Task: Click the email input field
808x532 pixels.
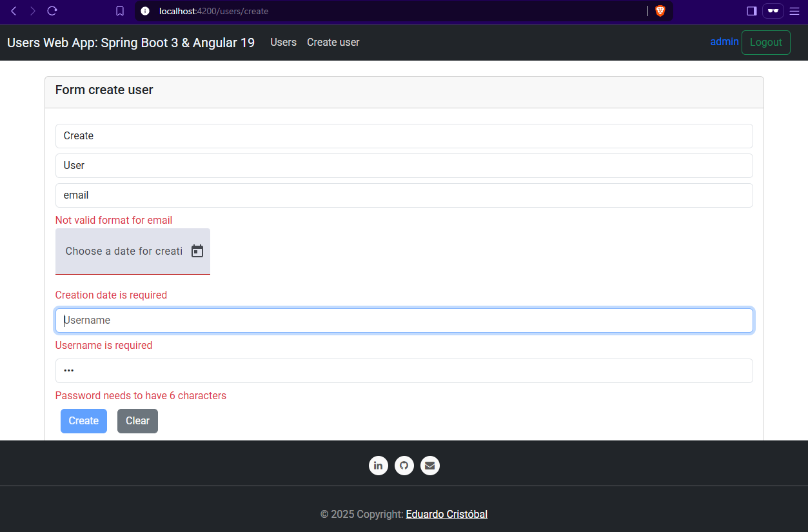Action: [404, 195]
